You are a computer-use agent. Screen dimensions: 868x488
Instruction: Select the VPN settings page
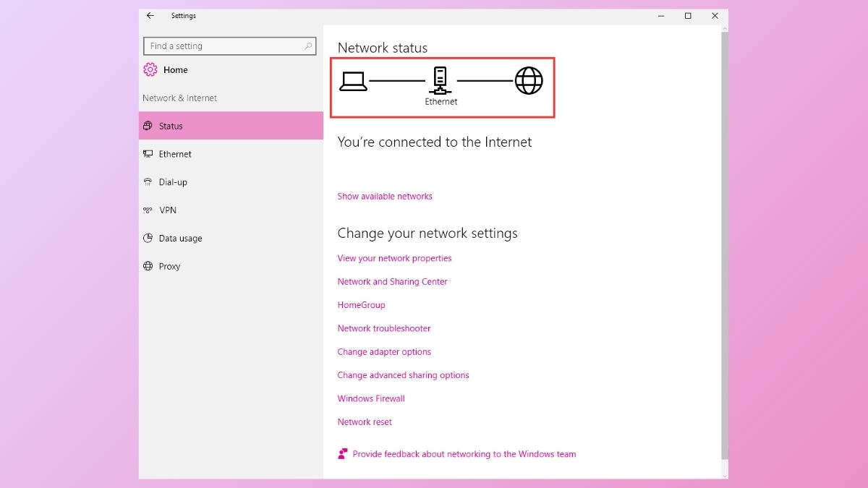(231, 210)
